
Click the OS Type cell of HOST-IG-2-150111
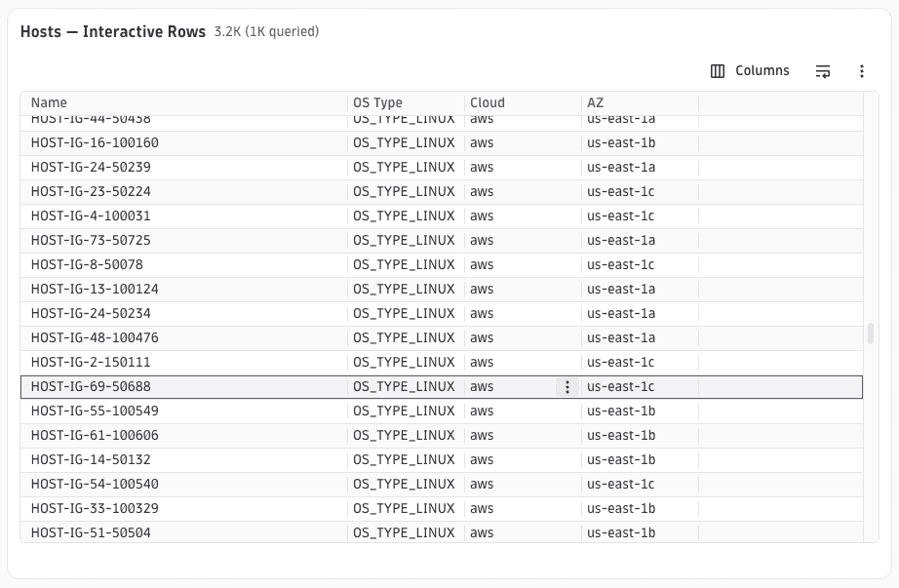406,362
